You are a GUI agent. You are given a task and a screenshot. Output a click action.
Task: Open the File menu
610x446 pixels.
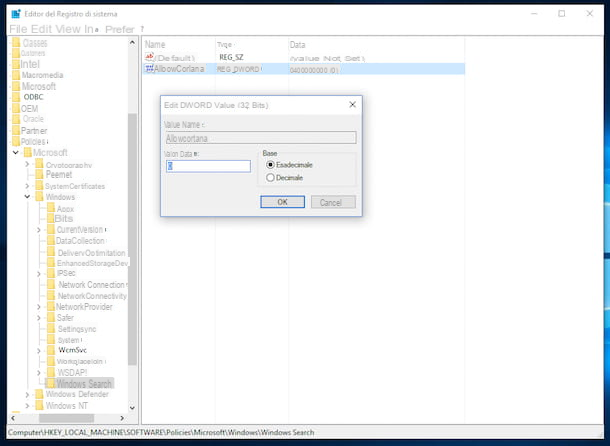click(x=18, y=29)
